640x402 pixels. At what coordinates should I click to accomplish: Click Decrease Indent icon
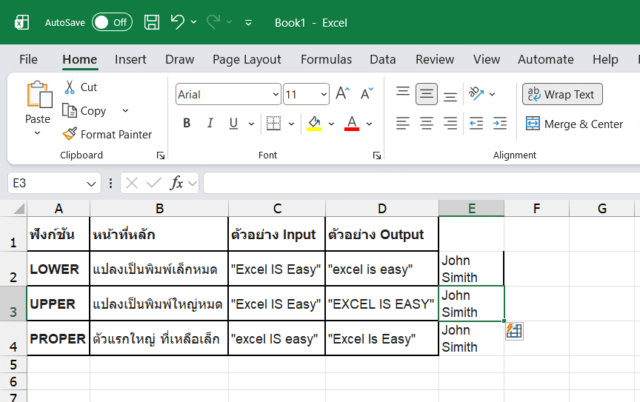476,123
